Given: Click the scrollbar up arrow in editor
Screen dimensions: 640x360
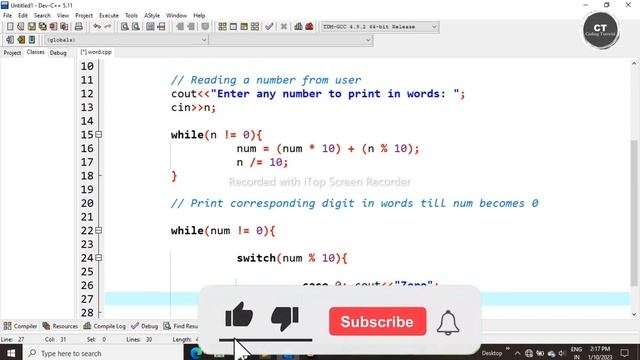Looking at the screenshot, I should pyautogui.click(x=634, y=63).
